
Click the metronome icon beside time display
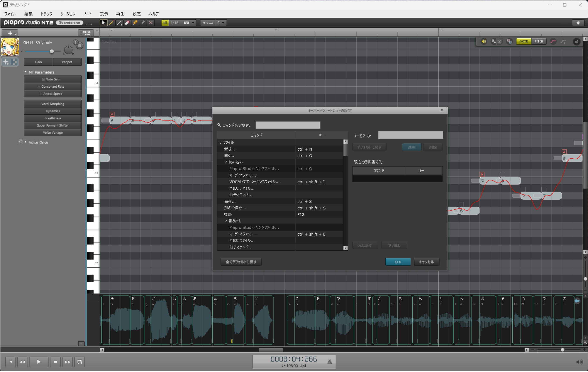click(x=329, y=362)
